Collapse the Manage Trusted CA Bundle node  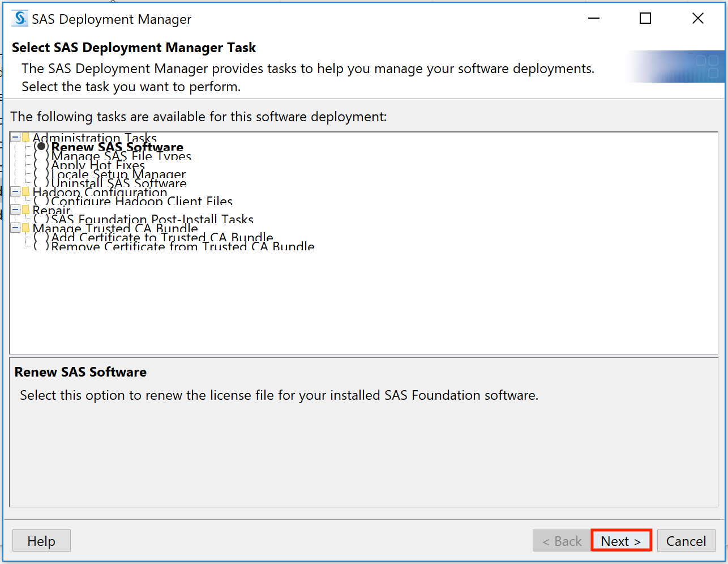click(16, 228)
